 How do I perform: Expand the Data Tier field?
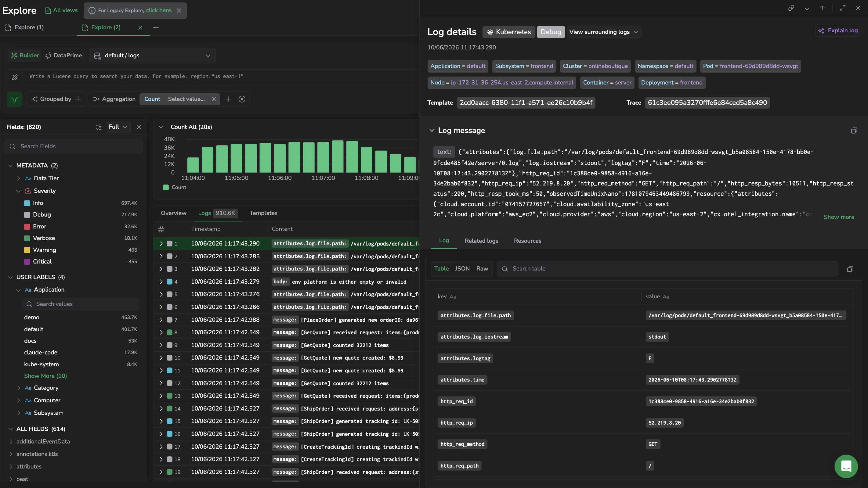pos(19,178)
